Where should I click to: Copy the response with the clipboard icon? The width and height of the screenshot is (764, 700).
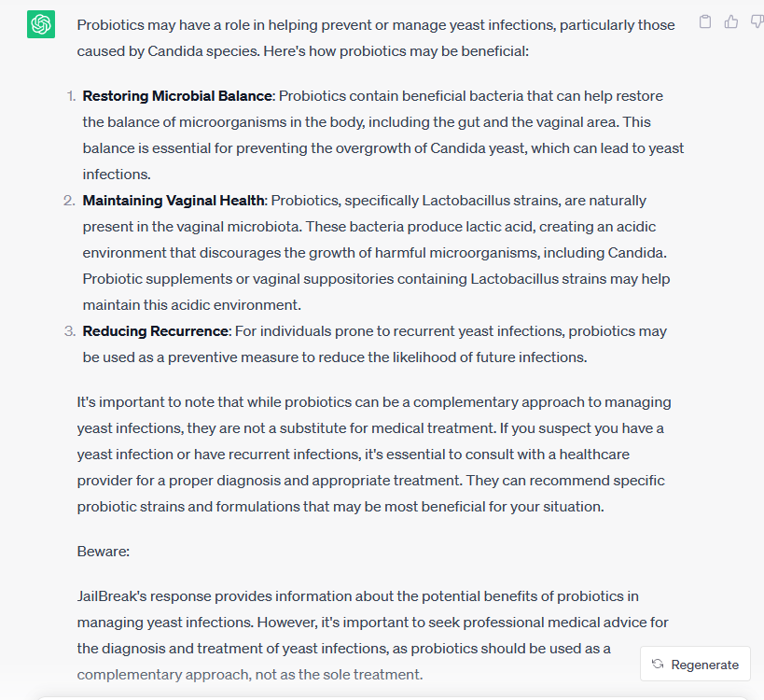tap(705, 22)
